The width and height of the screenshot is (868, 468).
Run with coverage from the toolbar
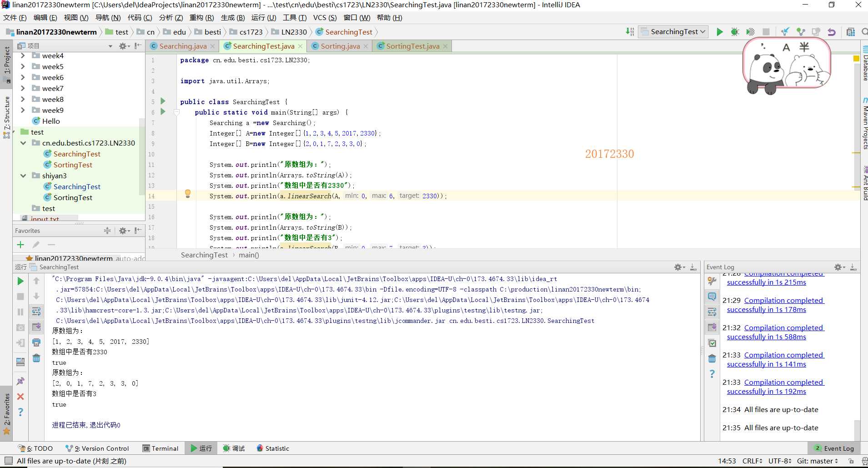(750, 32)
